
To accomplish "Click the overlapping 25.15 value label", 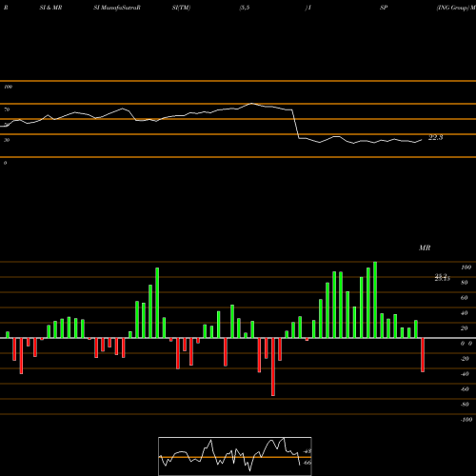I will (x=443, y=278).
